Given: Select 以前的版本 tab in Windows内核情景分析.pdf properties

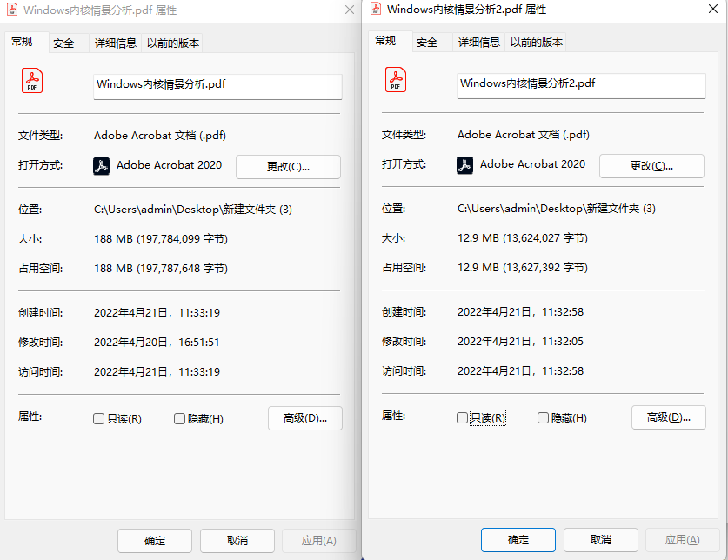Looking at the screenshot, I should pos(172,43).
